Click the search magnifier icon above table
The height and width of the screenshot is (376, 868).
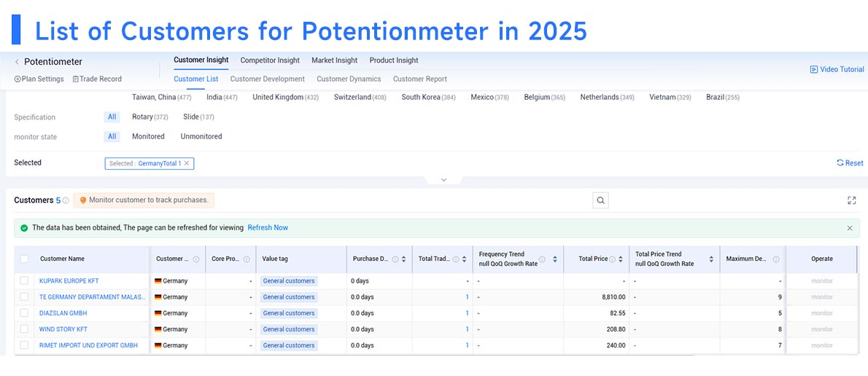pyautogui.click(x=600, y=200)
